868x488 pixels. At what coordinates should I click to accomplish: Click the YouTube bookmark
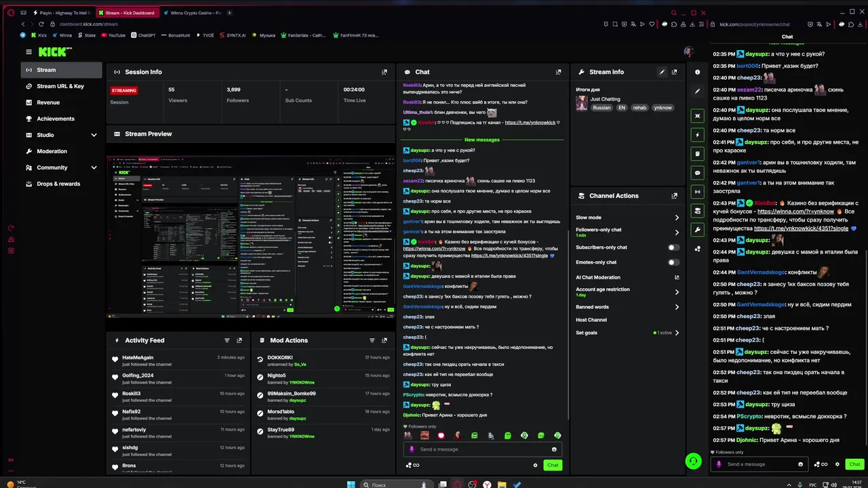pos(113,35)
